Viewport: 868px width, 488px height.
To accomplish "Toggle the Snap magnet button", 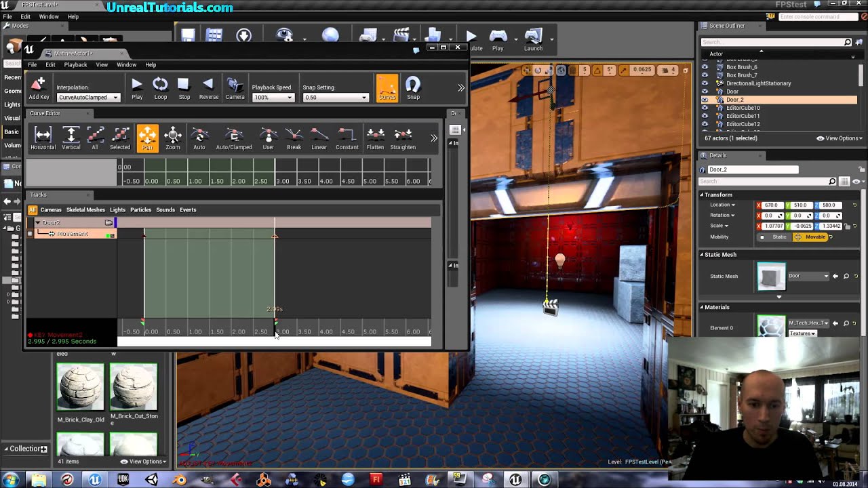I will 413,88.
